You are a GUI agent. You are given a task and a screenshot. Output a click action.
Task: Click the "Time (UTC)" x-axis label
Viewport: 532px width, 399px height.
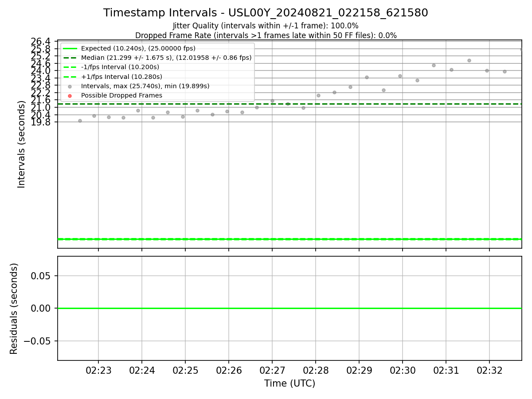tap(289, 383)
